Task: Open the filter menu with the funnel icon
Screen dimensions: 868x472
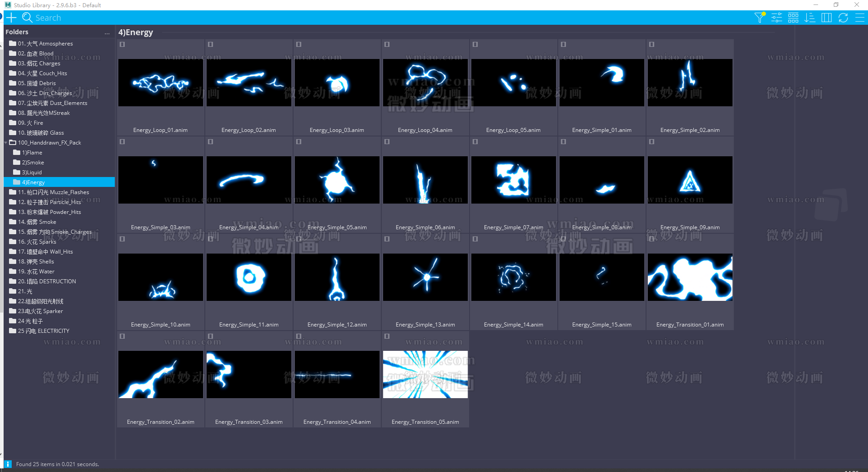Action: (759, 17)
